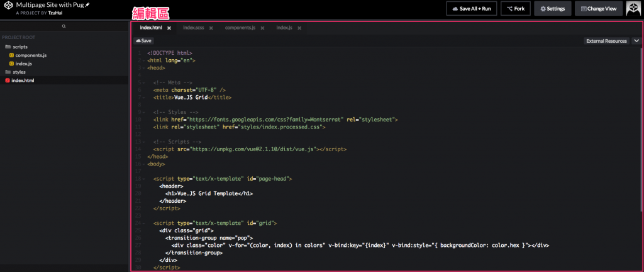
Task: Fold the grid script block at line 24
Action: tap(144, 223)
